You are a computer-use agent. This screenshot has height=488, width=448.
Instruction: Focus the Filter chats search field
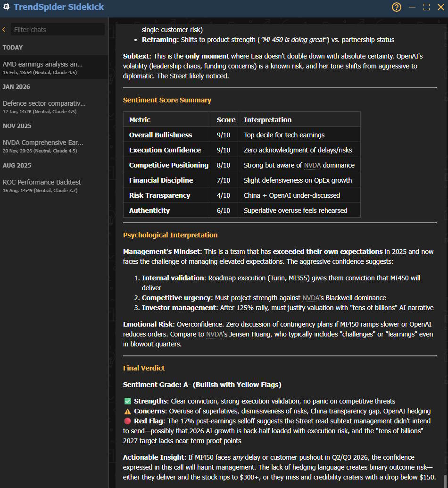coord(58,30)
